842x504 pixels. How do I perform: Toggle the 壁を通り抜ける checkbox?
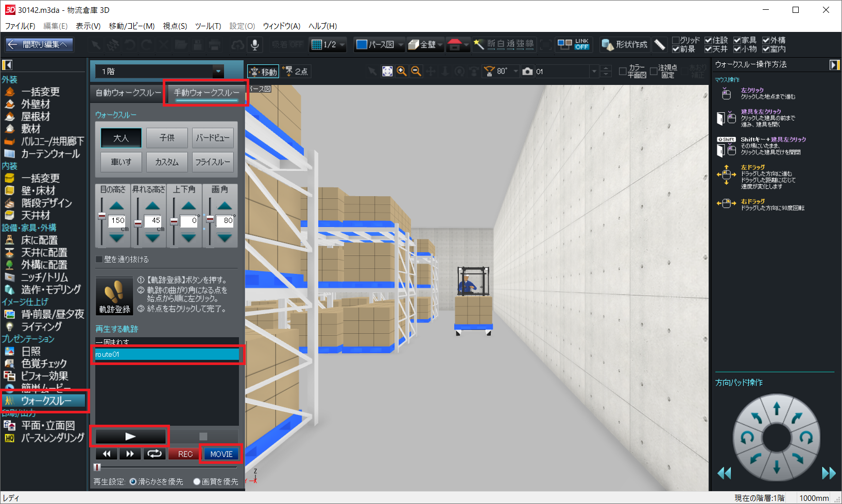pyautogui.click(x=99, y=259)
